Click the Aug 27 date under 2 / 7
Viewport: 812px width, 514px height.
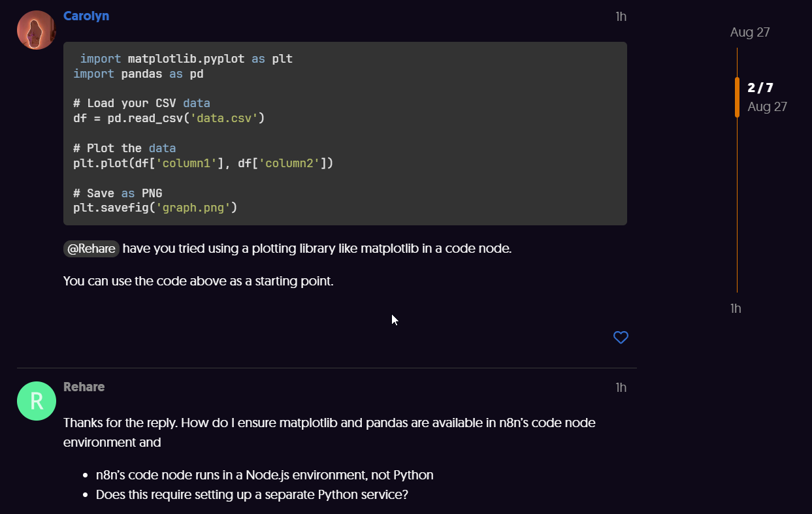click(x=767, y=106)
